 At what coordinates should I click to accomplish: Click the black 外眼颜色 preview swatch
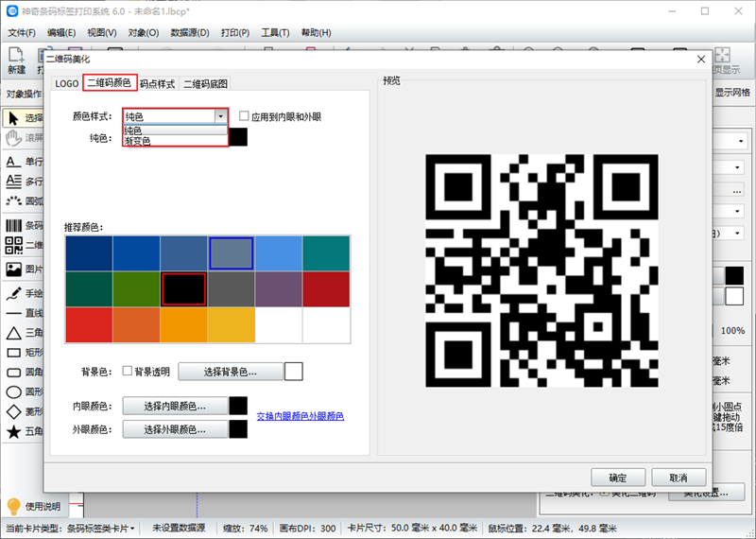pyautogui.click(x=238, y=429)
